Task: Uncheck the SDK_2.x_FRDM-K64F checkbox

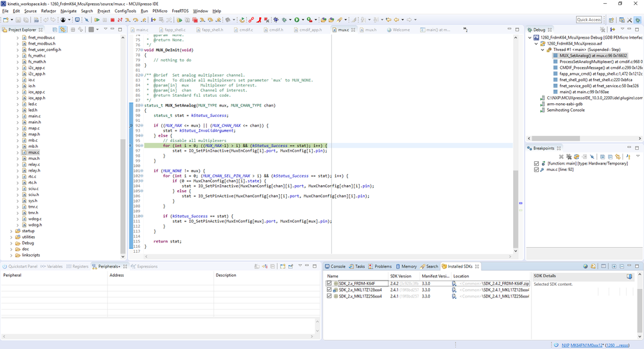Action: (x=329, y=283)
